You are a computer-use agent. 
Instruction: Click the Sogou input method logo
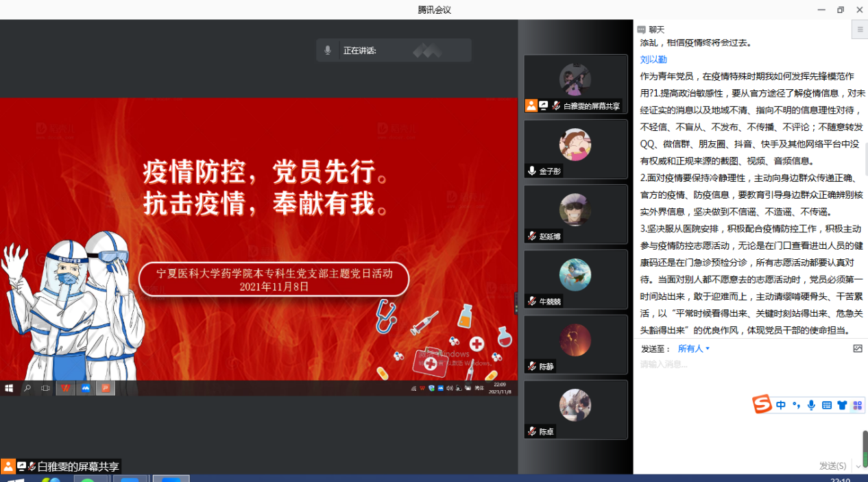(x=762, y=405)
